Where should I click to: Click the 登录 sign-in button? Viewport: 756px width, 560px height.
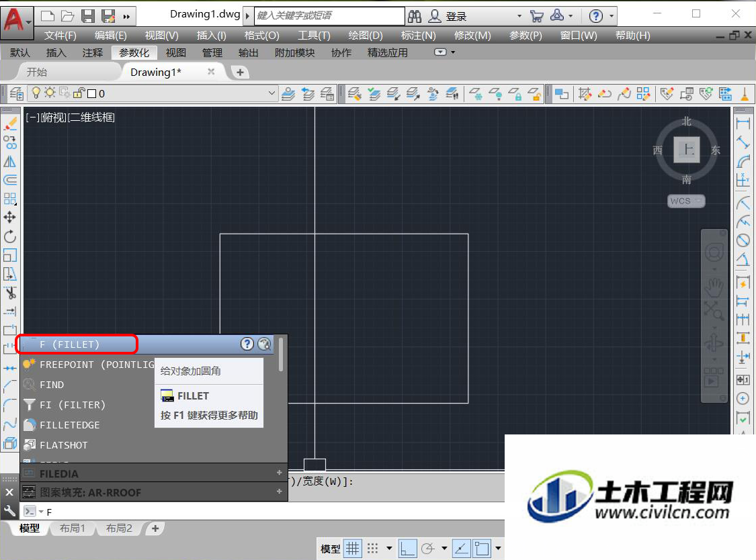pos(456,17)
